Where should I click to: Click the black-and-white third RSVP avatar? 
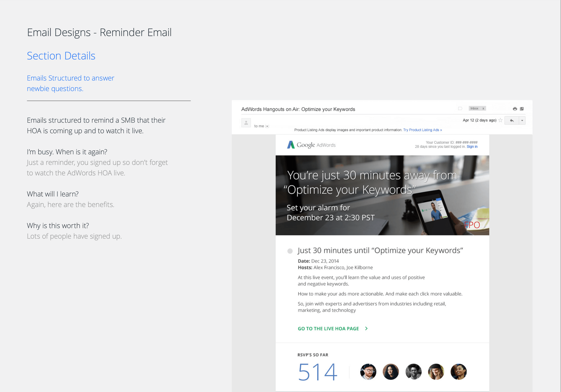[413, 372]
